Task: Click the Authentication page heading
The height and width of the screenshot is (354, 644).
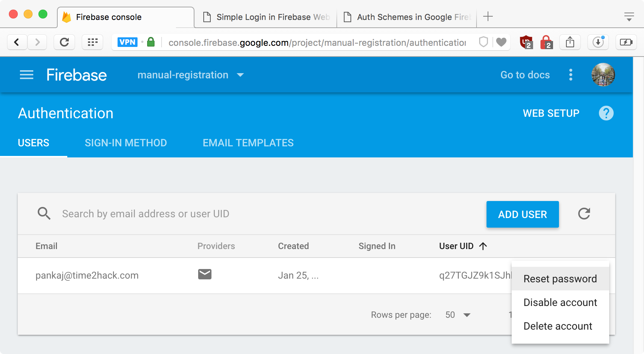Action: pyautogui.click(x=66, y=113)
